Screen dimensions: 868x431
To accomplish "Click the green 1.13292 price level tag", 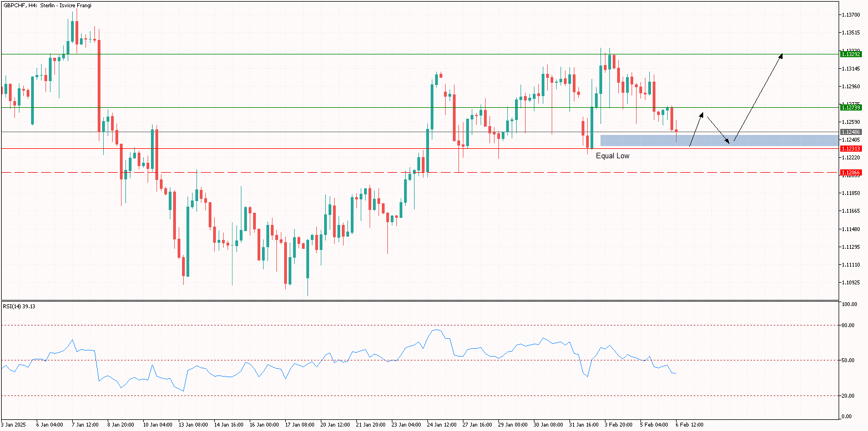I will 851,54.
